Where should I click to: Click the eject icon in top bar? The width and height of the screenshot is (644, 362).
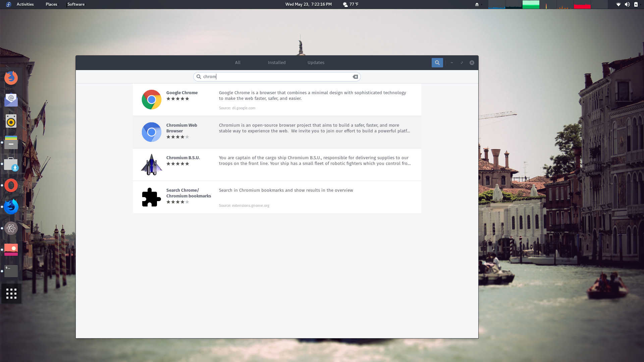pos(477,4)
